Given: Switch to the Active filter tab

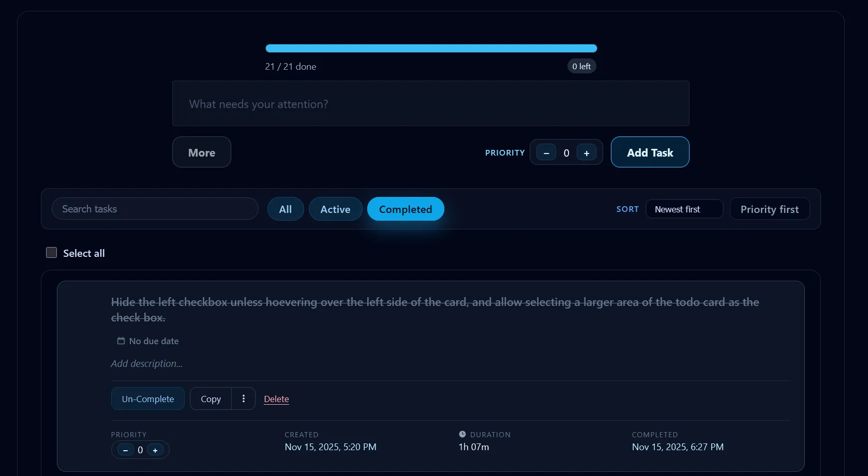Looking at the screenshot, I should 335,209.
